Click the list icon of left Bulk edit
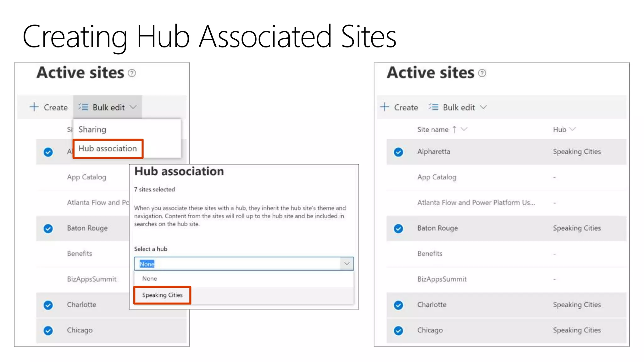 pyautogui.click(x=83, y=107)
